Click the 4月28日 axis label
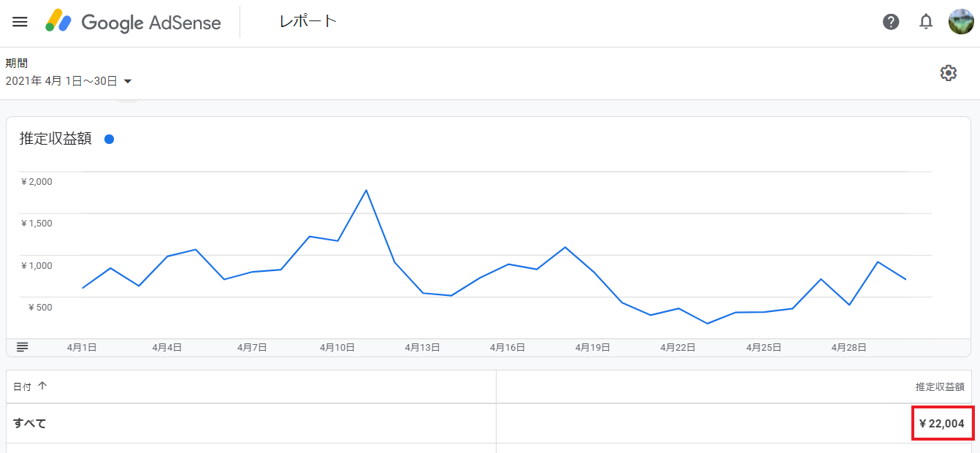The image size is (980, 453). 849,348
